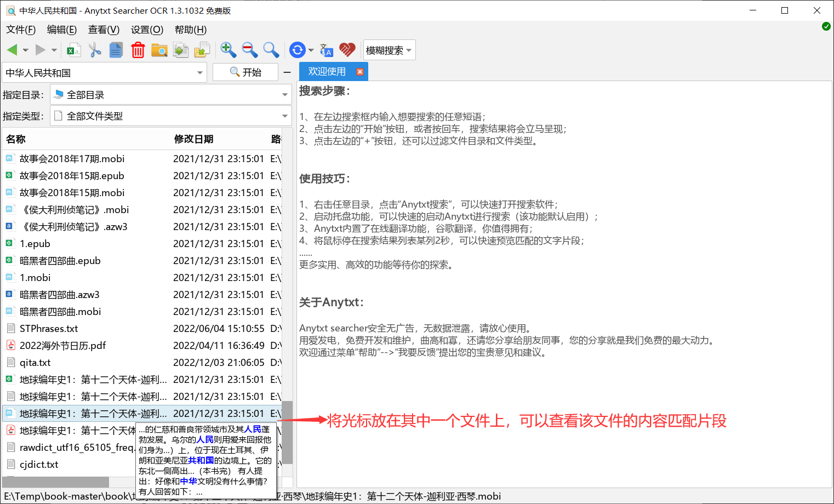The height and width of the screenshot is (504, 834).
Task: Export results with the Excel icon
Action: (x=73, y=50)
